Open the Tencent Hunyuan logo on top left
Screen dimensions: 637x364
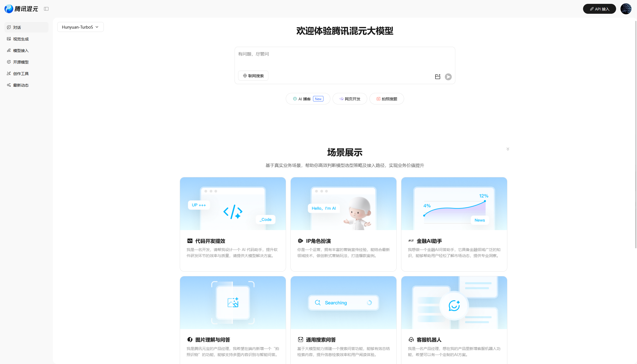point(21,9)
